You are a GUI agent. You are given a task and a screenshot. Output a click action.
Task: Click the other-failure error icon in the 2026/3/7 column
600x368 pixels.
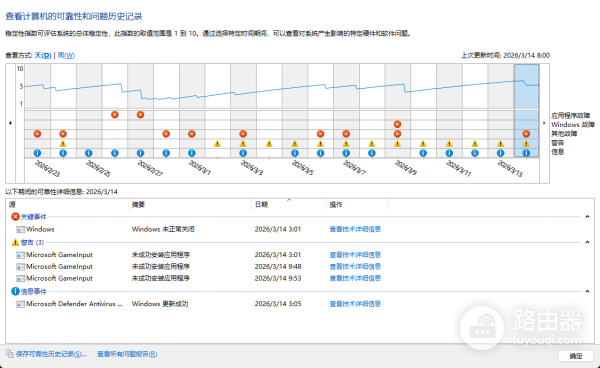346,134
